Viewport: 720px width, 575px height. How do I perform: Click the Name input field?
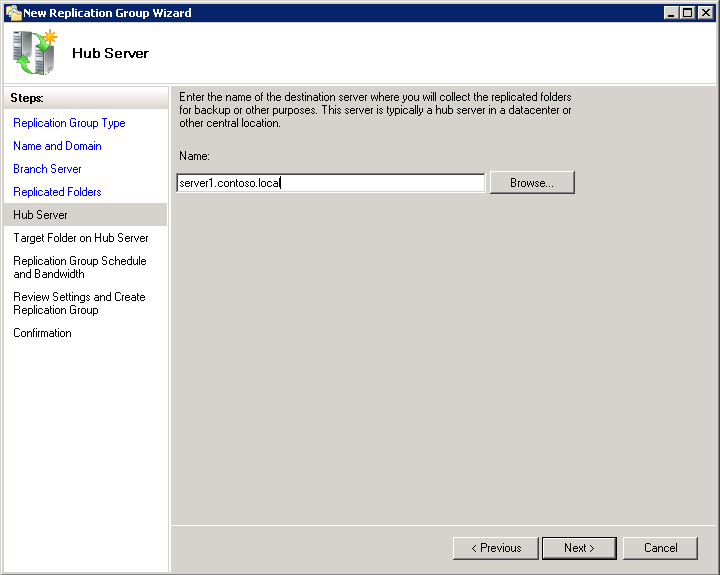[x=331, y=183]
